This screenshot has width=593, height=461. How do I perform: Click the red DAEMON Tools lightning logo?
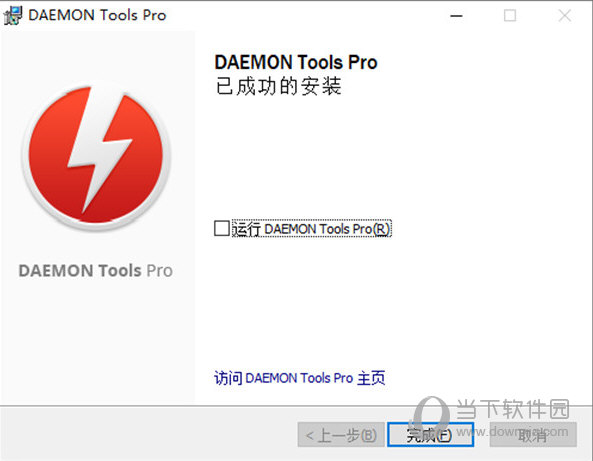coord(96,155)
